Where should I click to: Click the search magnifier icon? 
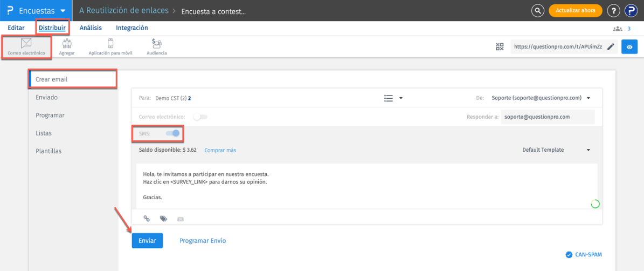537,11
